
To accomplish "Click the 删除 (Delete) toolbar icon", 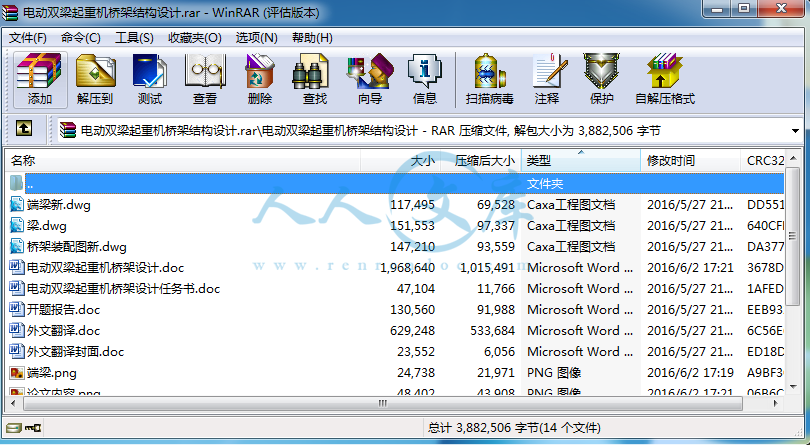I will 260,80.
